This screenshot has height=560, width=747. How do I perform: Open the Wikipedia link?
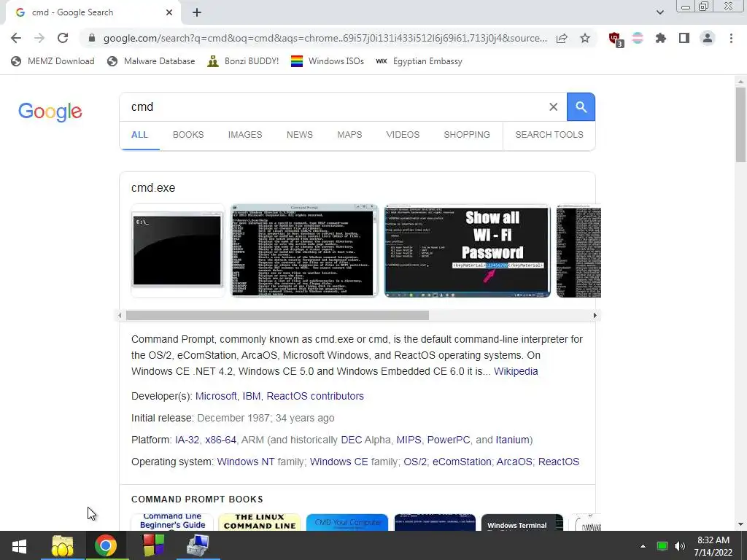tap(516, 371)
